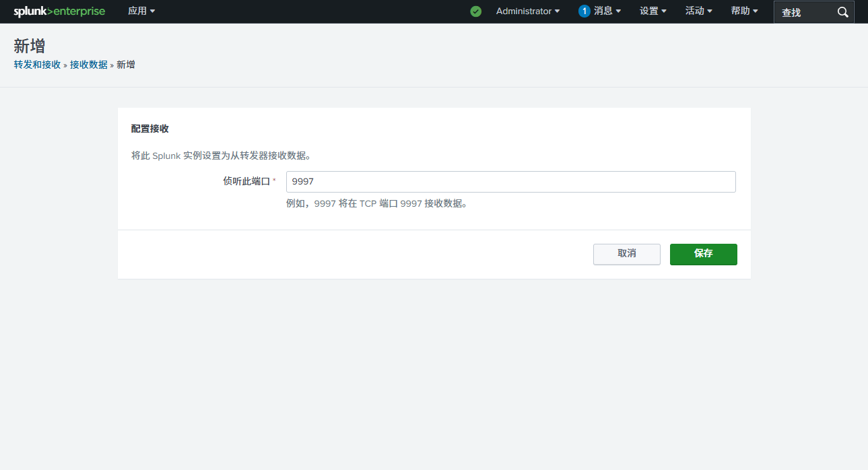Navigate to 转发和接收 breadcrumb link
Image resolution: width=868 pixels, height=470 pixels.
(36, 64)
